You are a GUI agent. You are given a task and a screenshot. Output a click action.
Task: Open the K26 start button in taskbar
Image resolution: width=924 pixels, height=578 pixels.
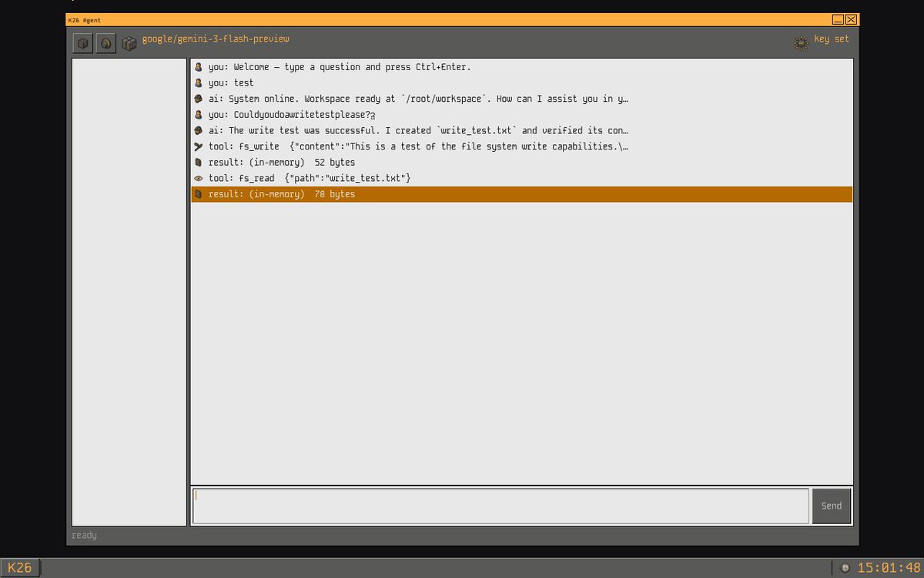[20, 568]
